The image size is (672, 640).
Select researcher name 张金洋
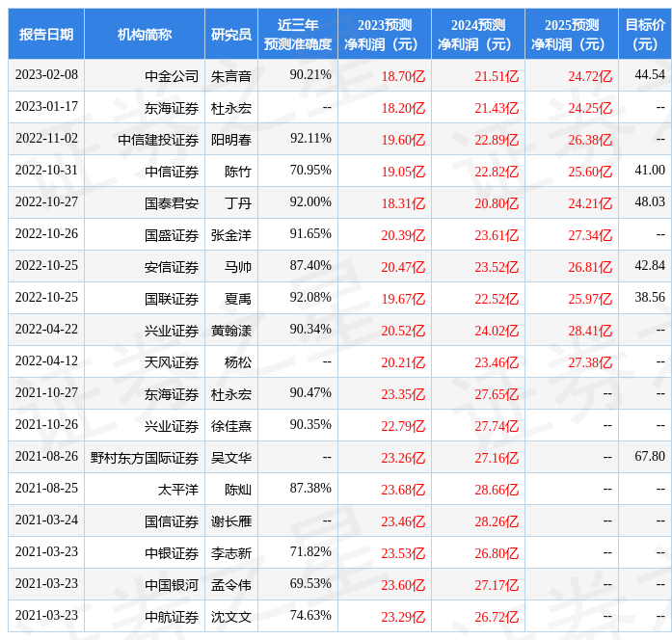pyautogui.click(x=231, y=235)
